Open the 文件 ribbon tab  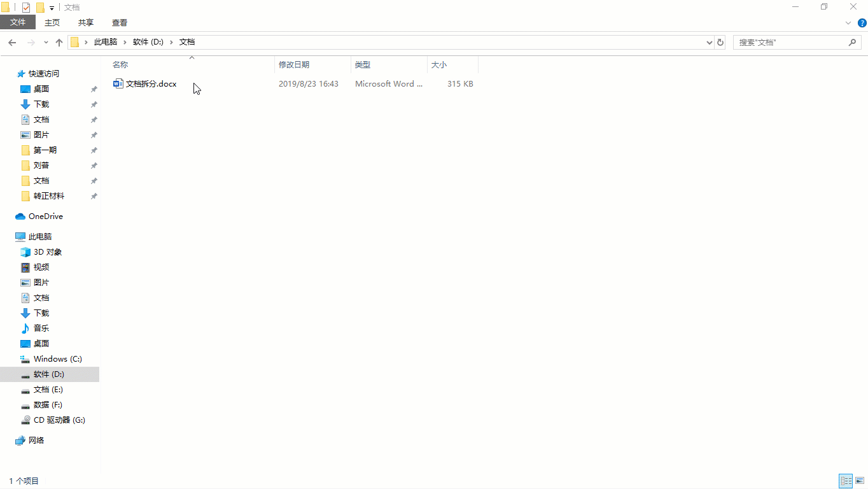click(x=18, y=22)
